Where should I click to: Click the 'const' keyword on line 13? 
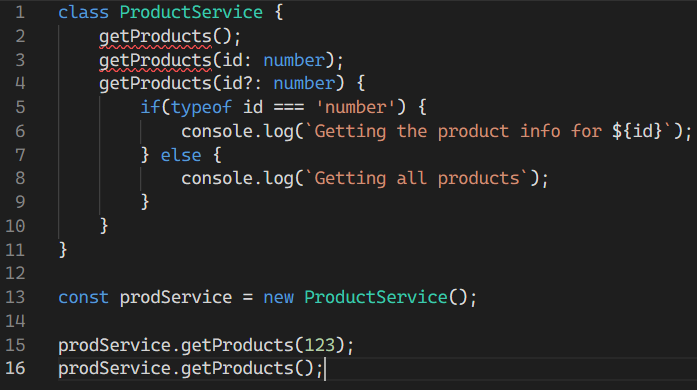click(x=84, y=298)
